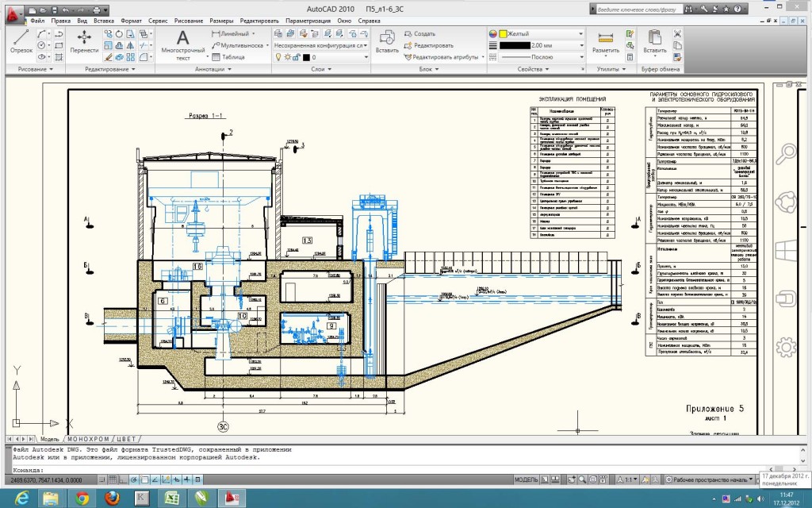Viewport: 812px width, 508px height.
Task: Click the Layer Properties icon in Слои panel
Action: point(278,33)
